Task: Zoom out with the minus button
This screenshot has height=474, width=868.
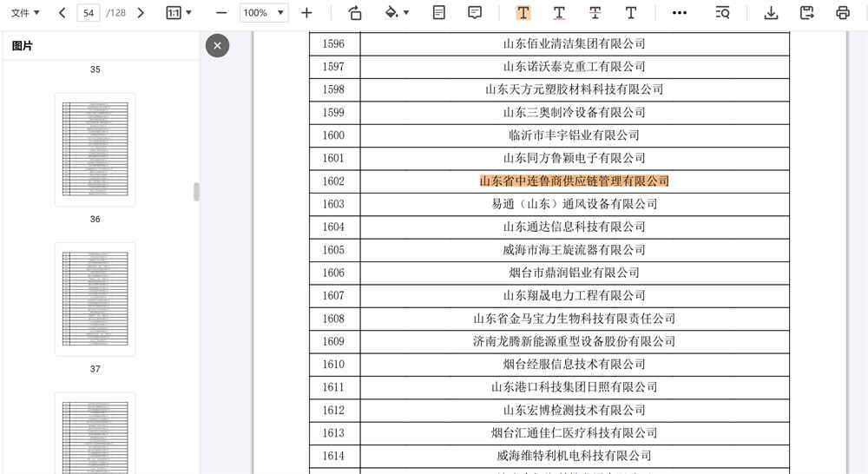Action: (x=221, y=13)
